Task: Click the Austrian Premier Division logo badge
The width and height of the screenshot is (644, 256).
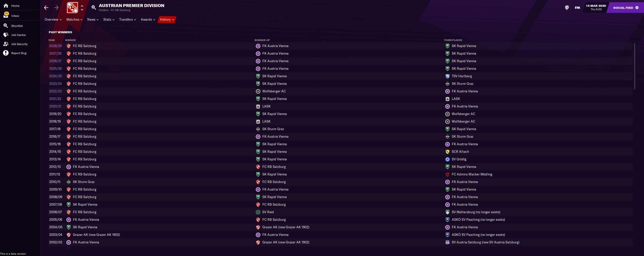Action: [x=72, y=8]
